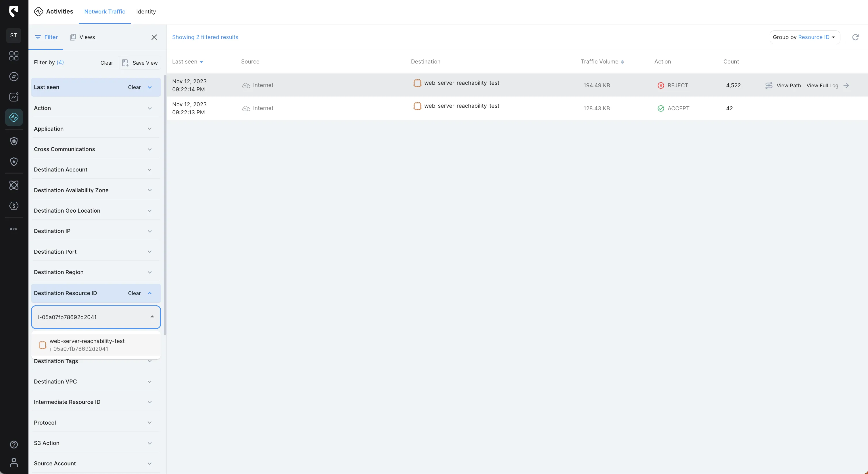Click the View Path icon in REJECT row
This screenshot has height=474, width=868.
tap(769, 86)
